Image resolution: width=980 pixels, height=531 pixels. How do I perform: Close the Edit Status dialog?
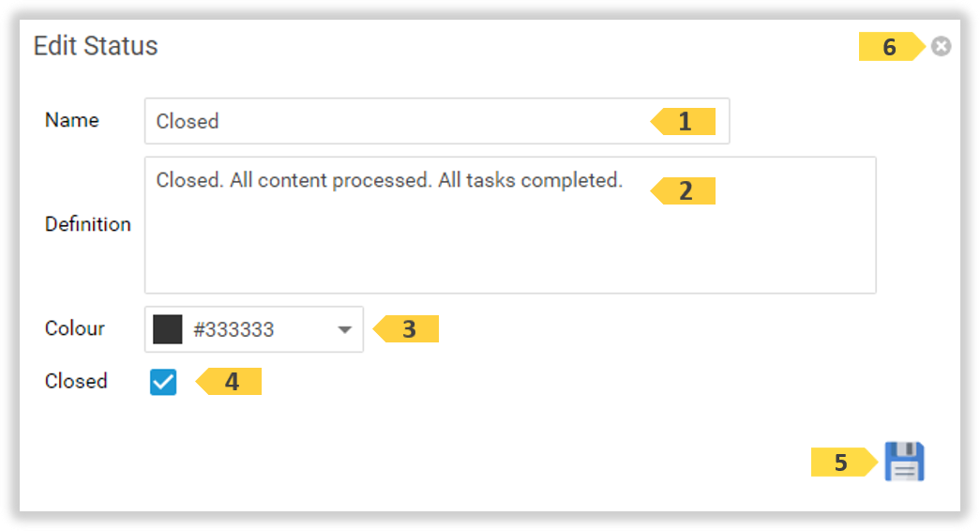click(941, 46)
